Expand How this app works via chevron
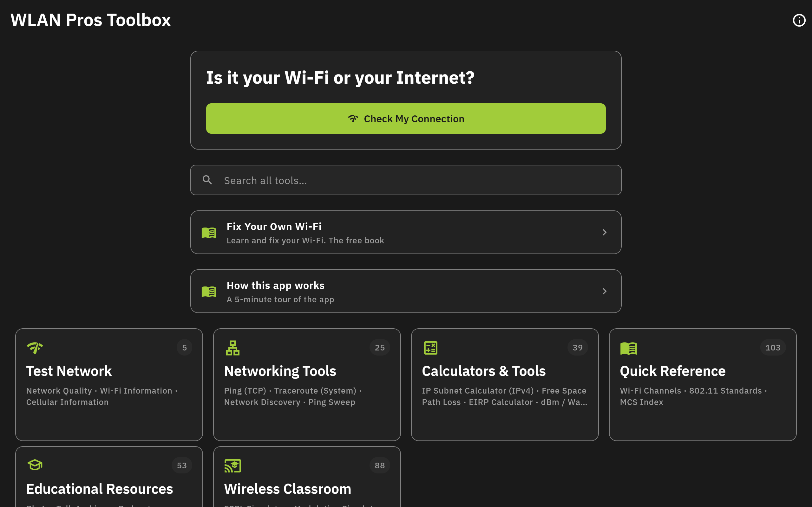This screenshot has width=812, height=507. 604,292
